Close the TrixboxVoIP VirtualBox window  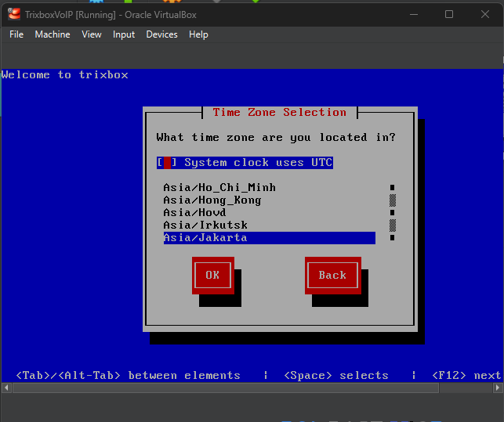point(485,14)
